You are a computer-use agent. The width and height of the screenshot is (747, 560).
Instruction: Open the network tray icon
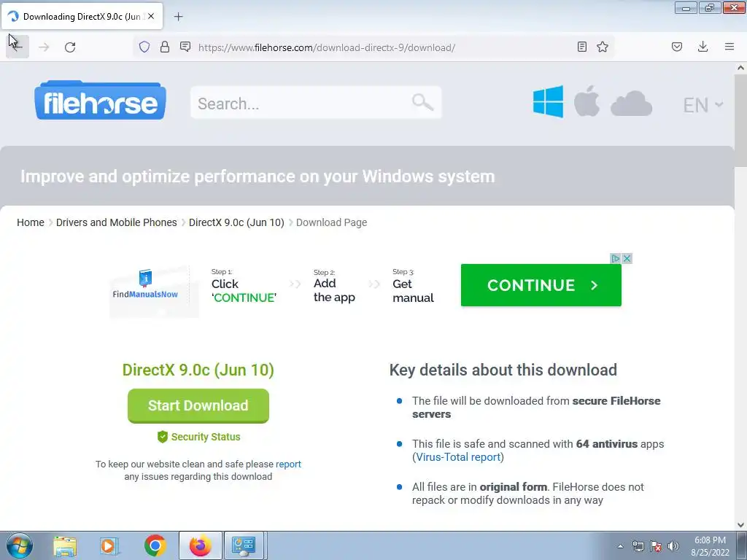[638, 547]
